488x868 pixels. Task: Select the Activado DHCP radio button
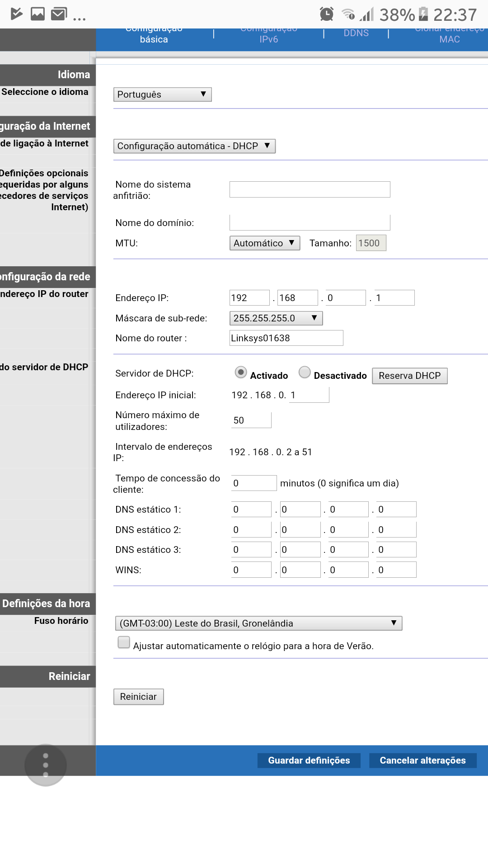coord(241,373)
